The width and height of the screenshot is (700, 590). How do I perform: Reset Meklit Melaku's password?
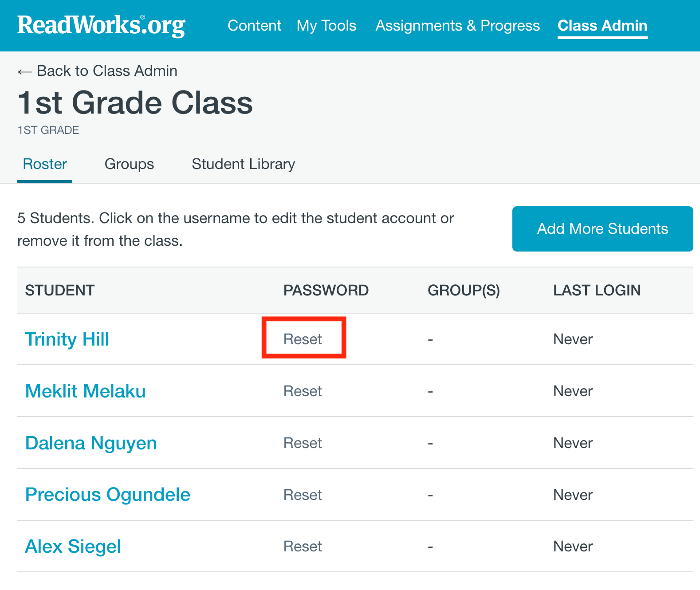click(303, 391)
